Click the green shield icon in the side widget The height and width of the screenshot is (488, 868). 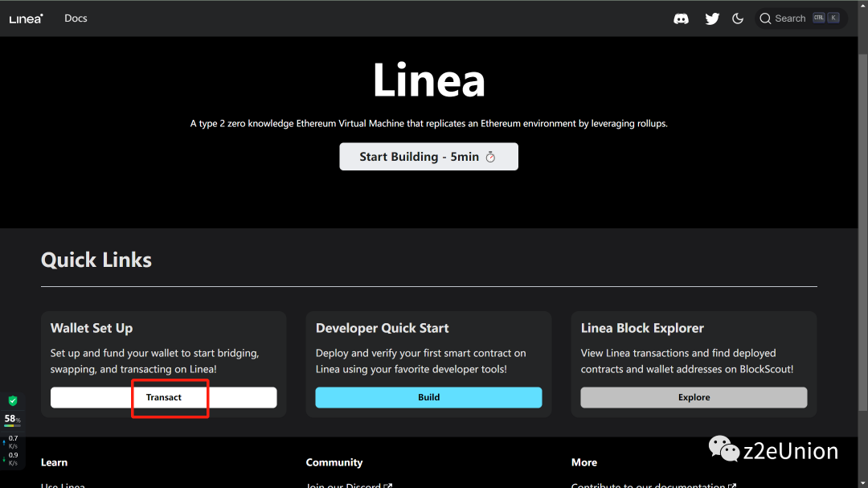(x=12, y=400)
